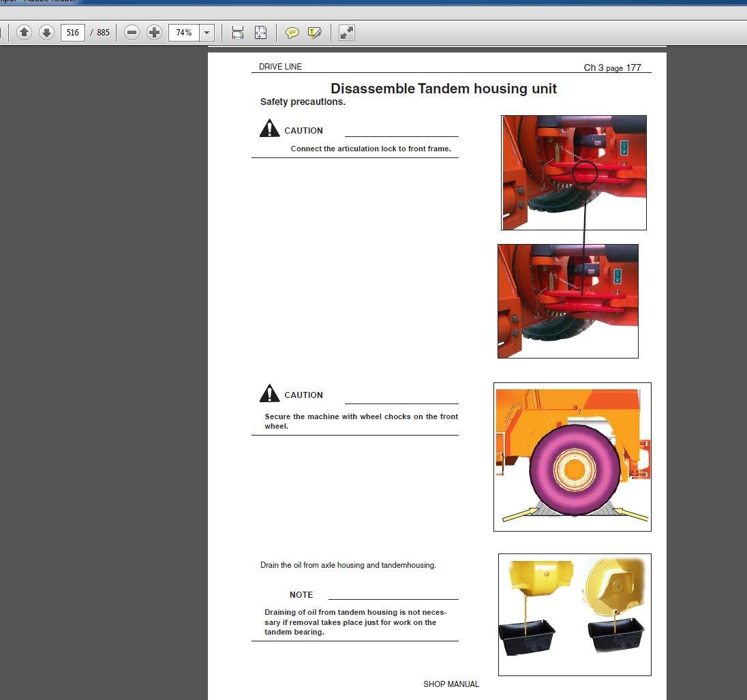Click 'Connect the articulation lock to front frame.'
This screenshot has height=700, width=747.
click(371, 149)
